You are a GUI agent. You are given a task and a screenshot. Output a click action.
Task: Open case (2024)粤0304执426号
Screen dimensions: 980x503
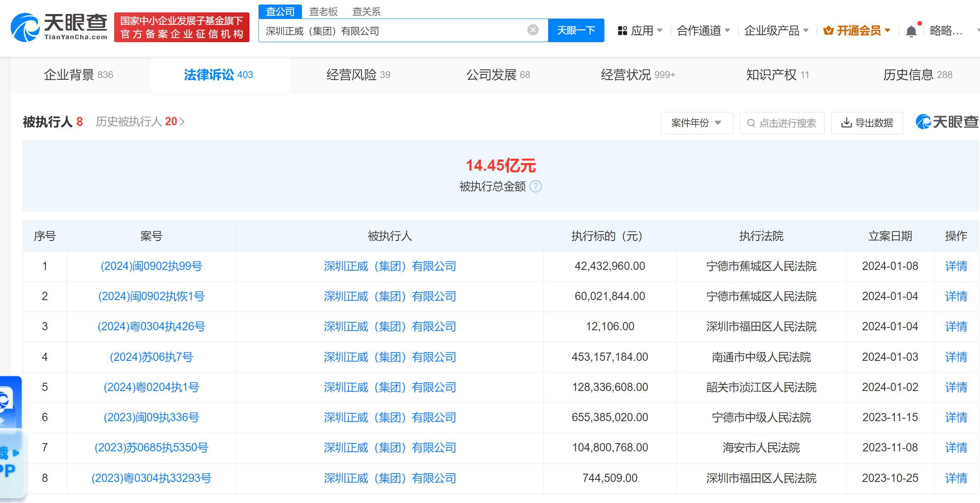151,327
